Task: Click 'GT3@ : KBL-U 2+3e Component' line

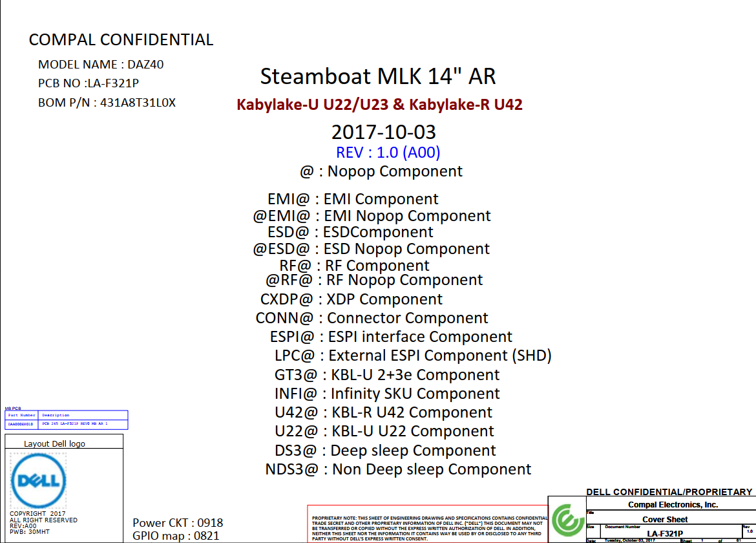Action: pyautogui.click(x=387, y=375)
